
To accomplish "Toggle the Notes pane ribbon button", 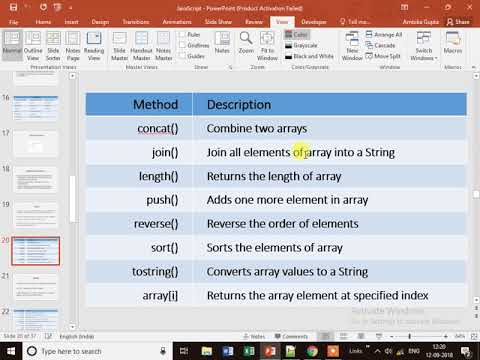I will coord(222,43).
